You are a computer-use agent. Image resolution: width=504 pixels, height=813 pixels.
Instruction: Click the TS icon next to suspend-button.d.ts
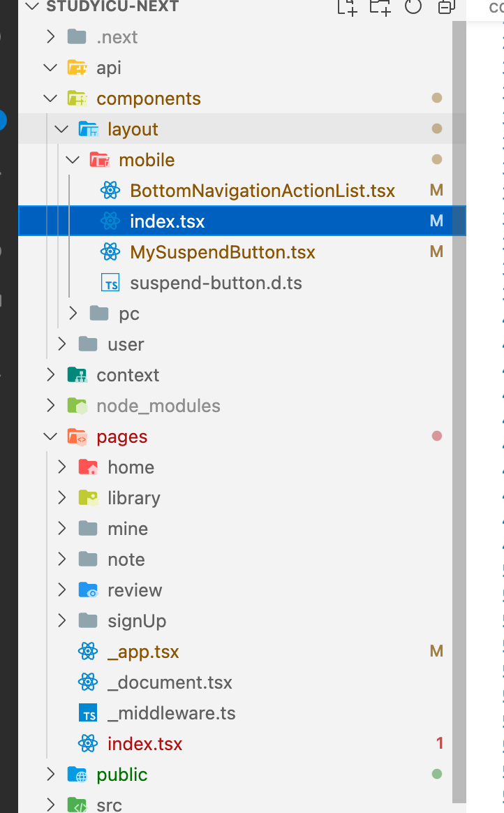[110, 282]
